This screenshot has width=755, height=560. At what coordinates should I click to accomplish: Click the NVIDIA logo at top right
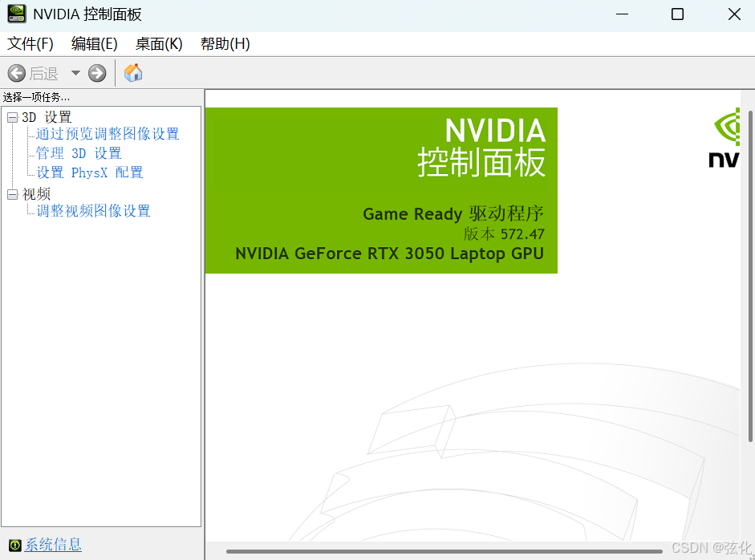[726, 138]
